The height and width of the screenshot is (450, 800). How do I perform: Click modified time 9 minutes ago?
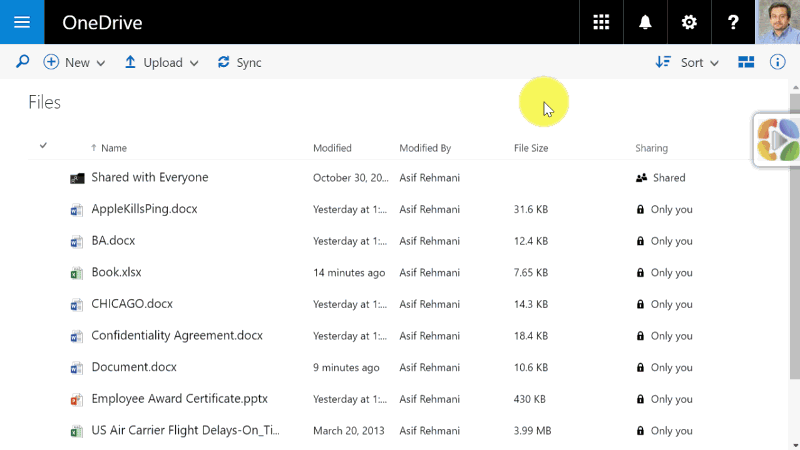pyautogui.click(x=346, y=367)
